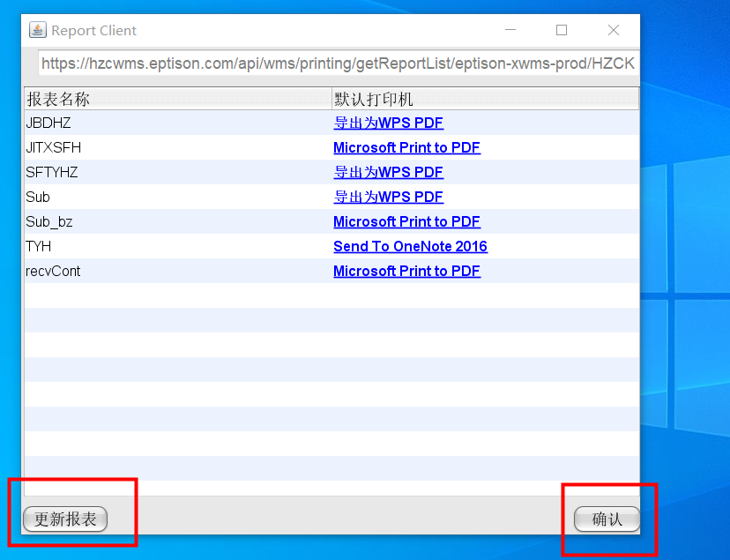
Task: Confirm with the 确认 button
Action: (x=607, y=519)
